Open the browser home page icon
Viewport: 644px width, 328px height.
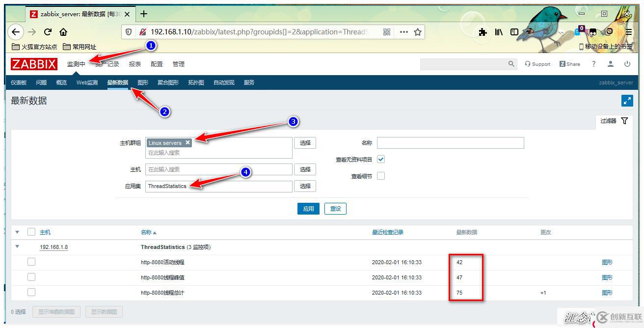(63, 32)
